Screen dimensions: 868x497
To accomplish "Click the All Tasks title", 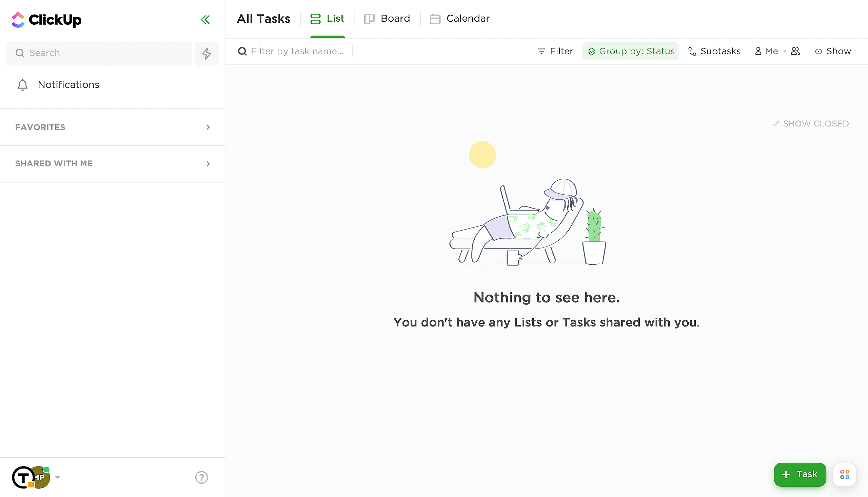I will [x=263, y=19].
